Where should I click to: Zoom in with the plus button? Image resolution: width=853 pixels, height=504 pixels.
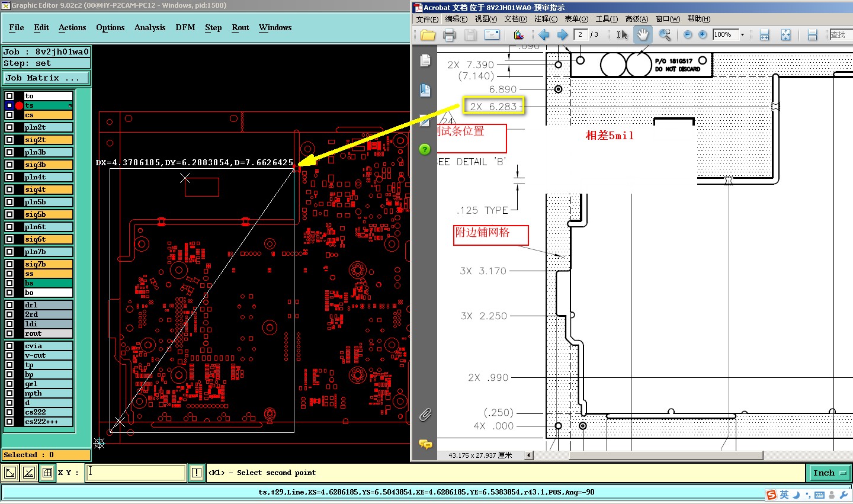[x=703, y=34]
